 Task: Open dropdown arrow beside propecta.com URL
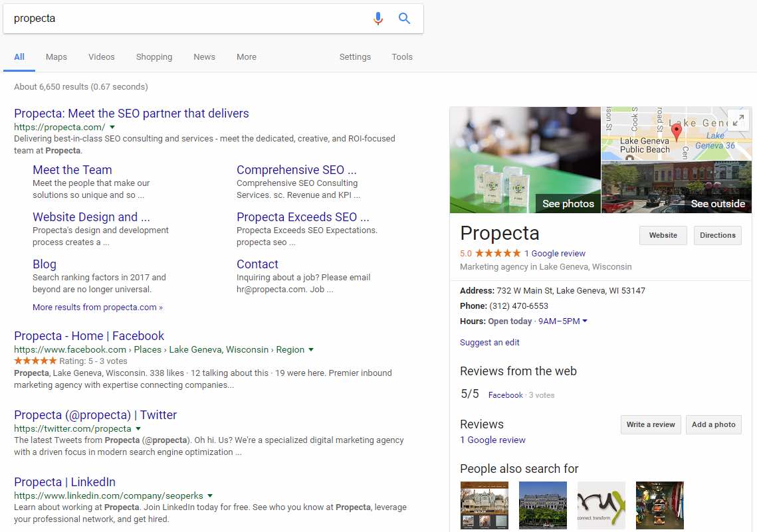pos(112,128)
